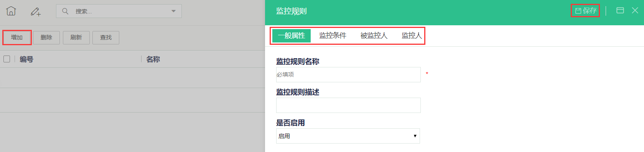Focus the 监控规则名称 input field

pyautogui.click(x=348, y=75)
